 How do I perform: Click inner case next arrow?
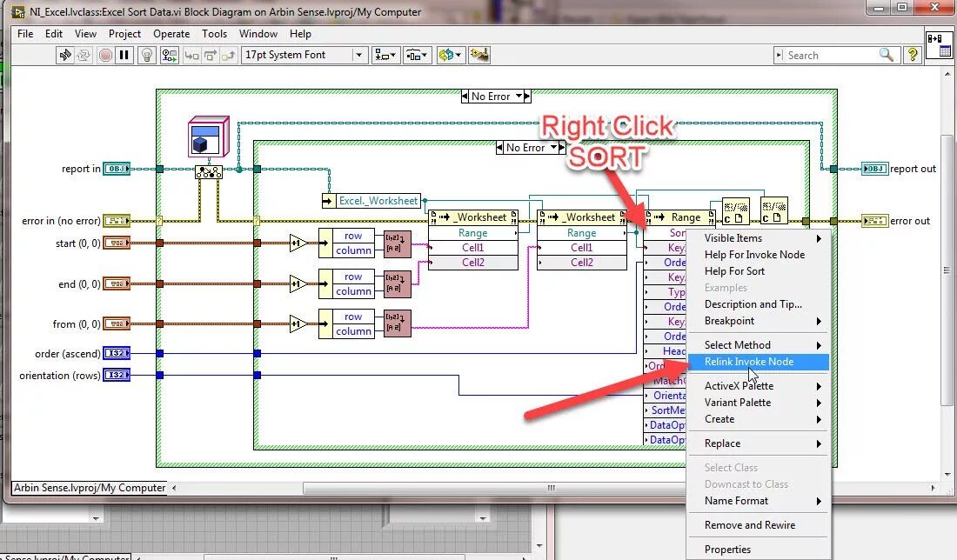(x=562, y=148)
